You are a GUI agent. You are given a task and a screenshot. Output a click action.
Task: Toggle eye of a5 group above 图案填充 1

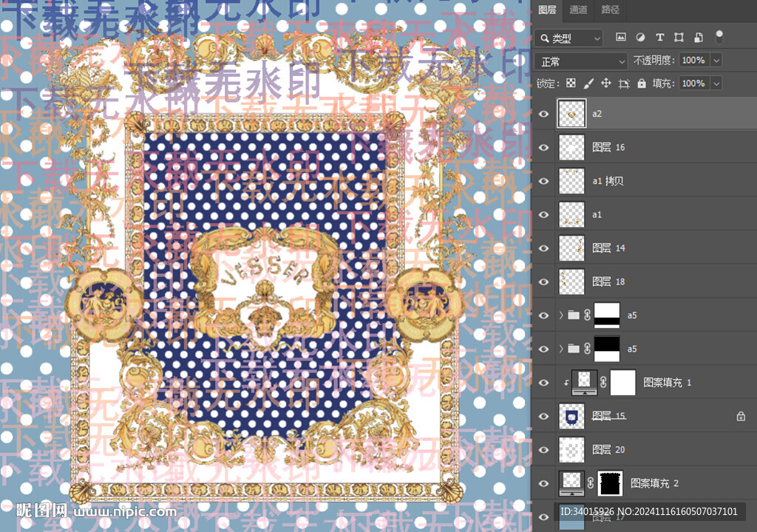coord(543,349)
